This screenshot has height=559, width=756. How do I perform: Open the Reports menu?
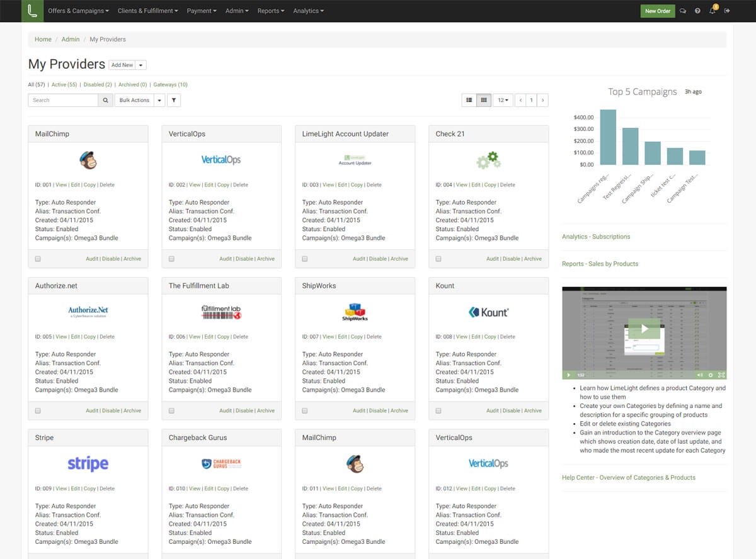(x=271, y=11)
